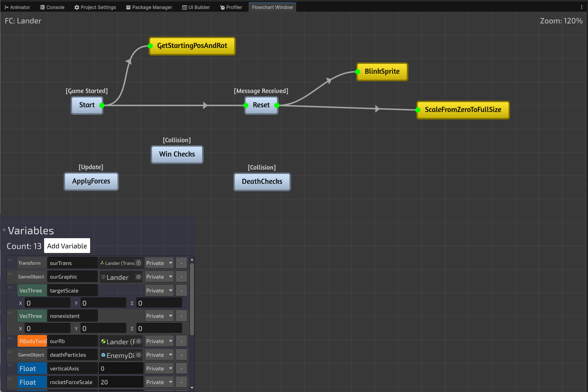Viewport: 588px width, 392px height.
Task: Grab the ourTrans row reorder handle
Action: click(10, 260)
